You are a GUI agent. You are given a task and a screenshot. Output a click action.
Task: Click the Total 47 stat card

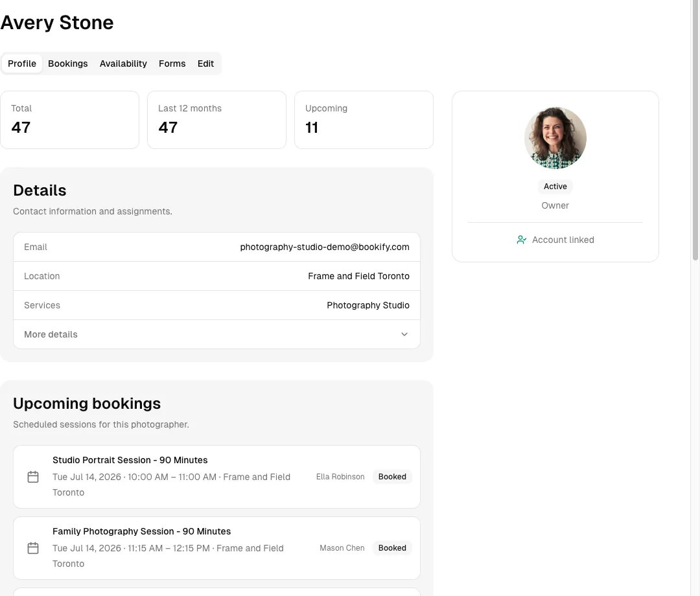point(69,120)
